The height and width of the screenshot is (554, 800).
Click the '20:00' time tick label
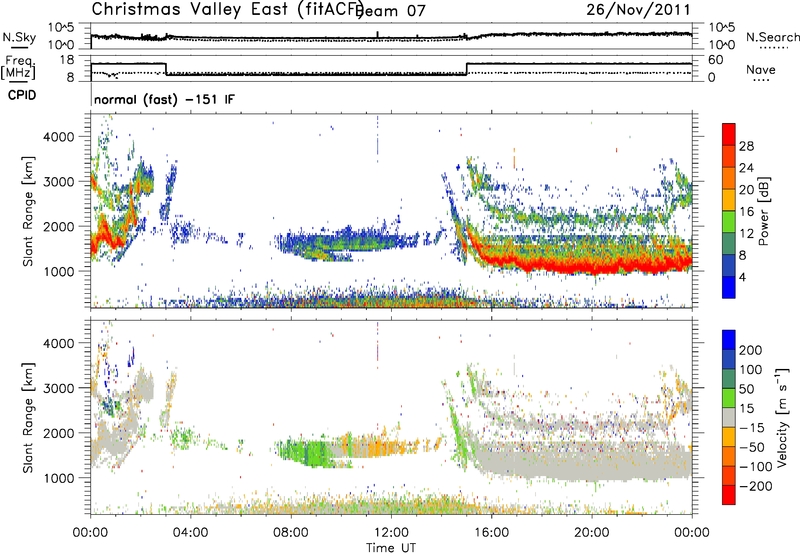pos(591,533)
